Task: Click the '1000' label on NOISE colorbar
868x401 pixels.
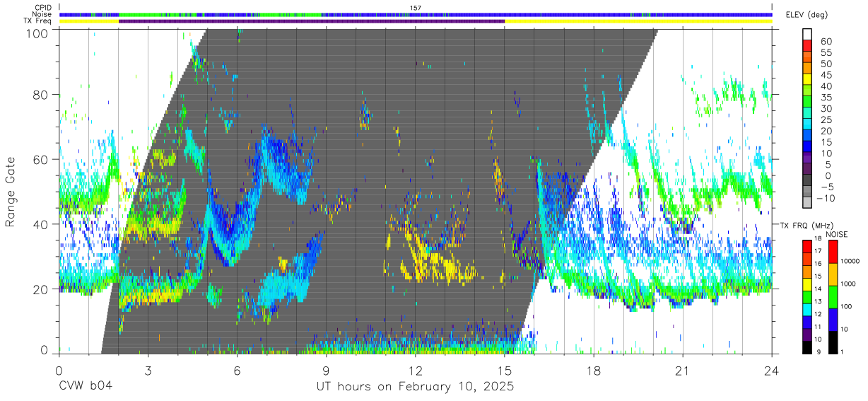Action: [849, 284]
